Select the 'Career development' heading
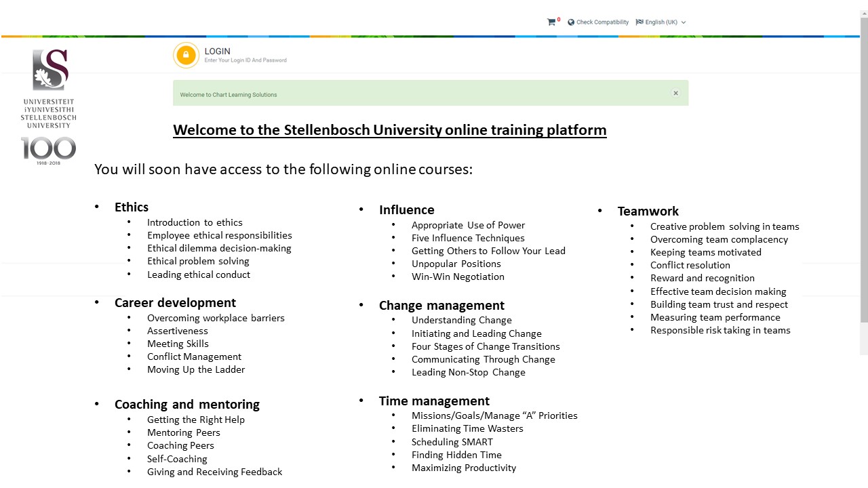The height and width of the screenshot is (488, 868). click(x=175, y=303)
